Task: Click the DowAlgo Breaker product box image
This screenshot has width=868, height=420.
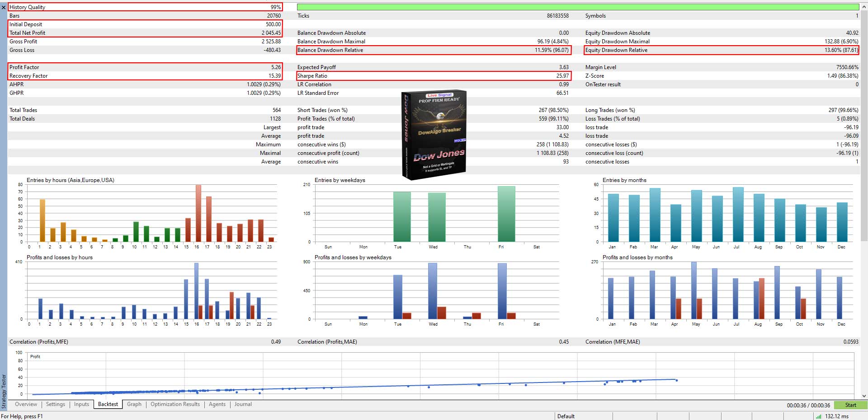Action: click(x=434, y=135)
